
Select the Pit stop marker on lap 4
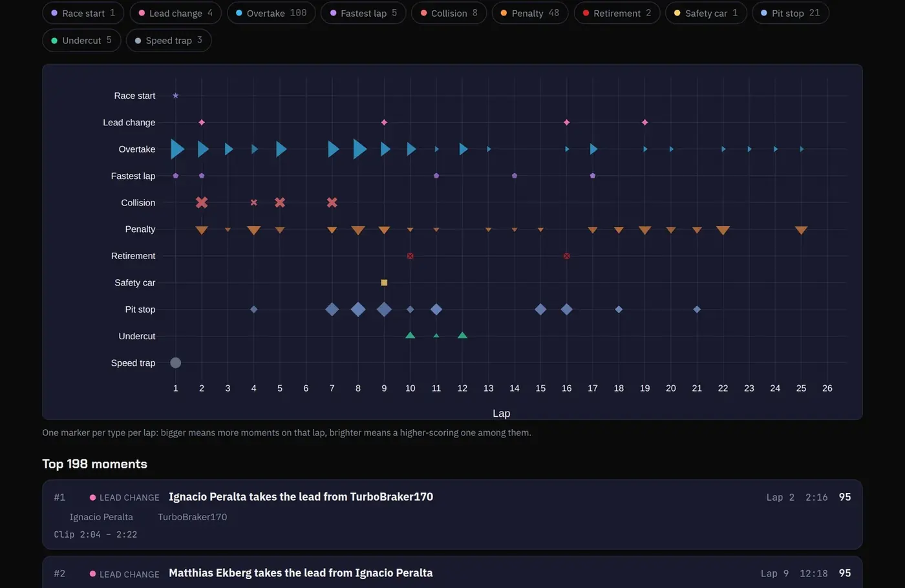pos(254,310)
